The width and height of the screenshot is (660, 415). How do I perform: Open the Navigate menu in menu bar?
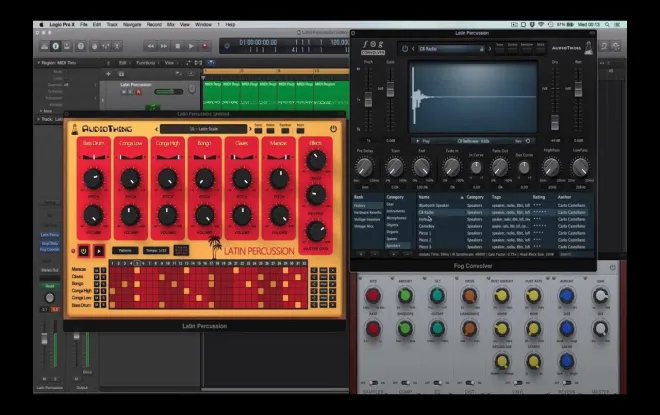coord(131,24)
